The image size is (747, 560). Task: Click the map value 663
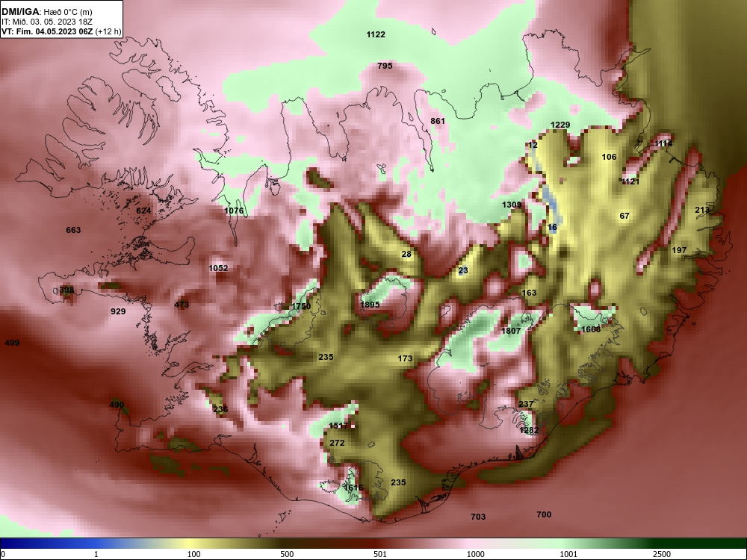pos(73,230)
